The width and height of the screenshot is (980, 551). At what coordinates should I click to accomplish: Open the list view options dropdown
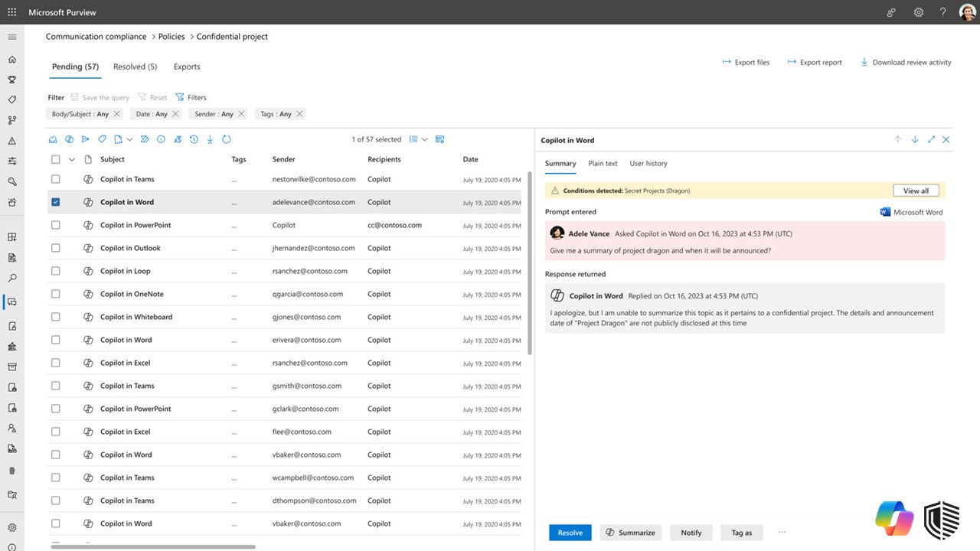click(418, 139)
